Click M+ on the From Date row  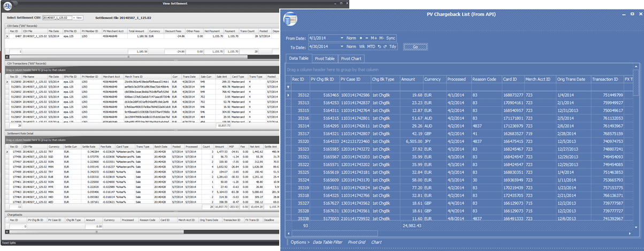pyautogui.click(x=374, y=38)
